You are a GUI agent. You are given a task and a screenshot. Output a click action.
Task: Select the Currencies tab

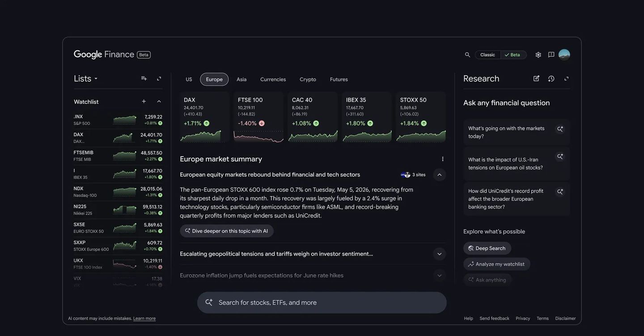click(273, 80)
